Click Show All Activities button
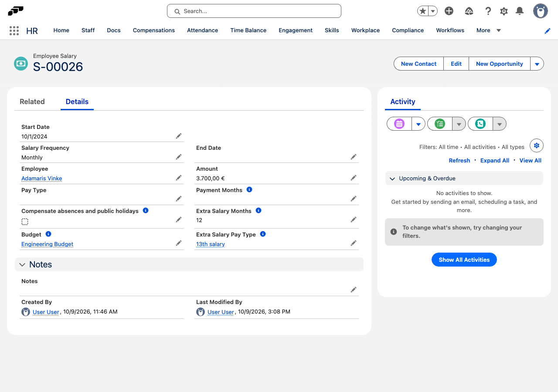558x392 pixels. point(464,260)
